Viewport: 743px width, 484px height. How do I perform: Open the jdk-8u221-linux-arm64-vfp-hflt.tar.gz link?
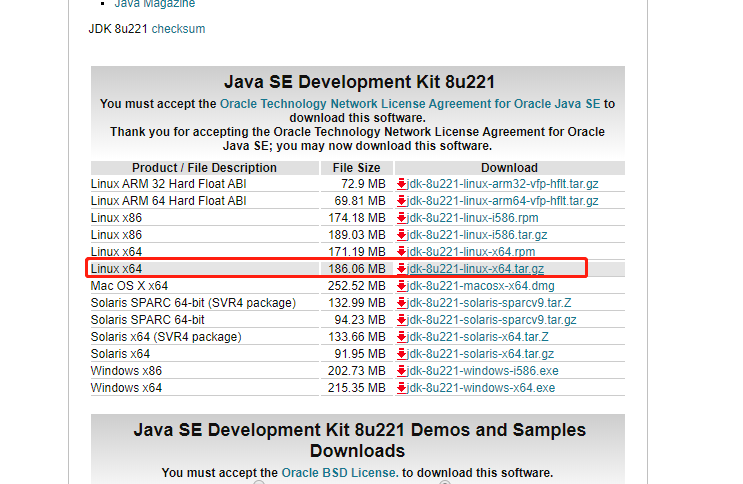point(503,201)
